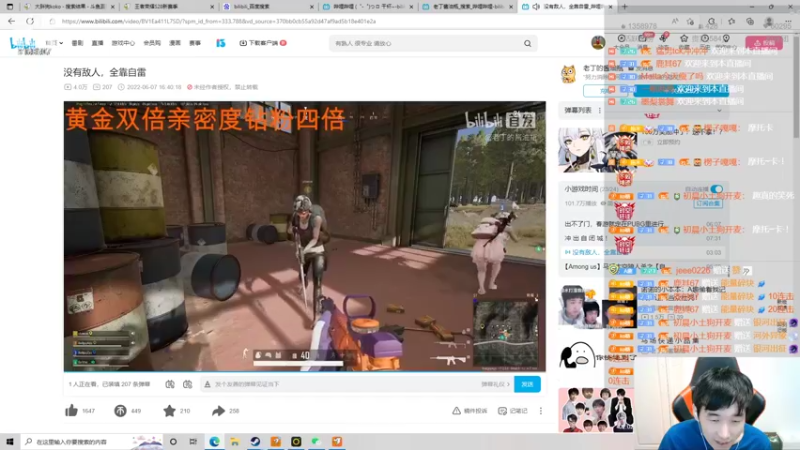Click the browser back arrow
800x450 pixels.
click(11, 21)
